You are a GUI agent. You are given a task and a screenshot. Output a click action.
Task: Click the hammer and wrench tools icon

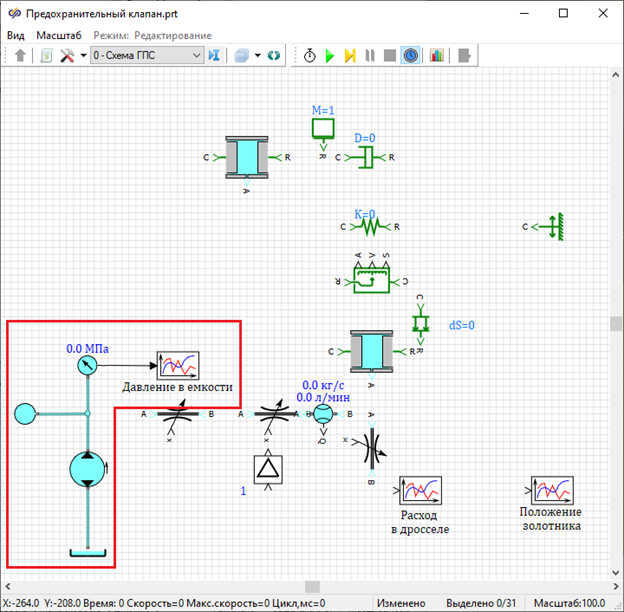pos(67,56)
